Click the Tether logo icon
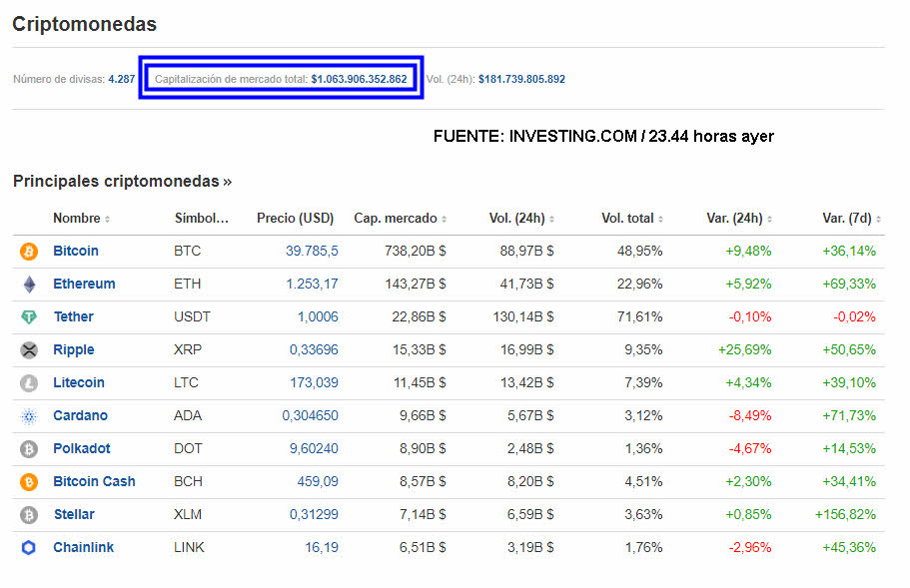Viewport: 910px width, 588px height. [28, 317]
